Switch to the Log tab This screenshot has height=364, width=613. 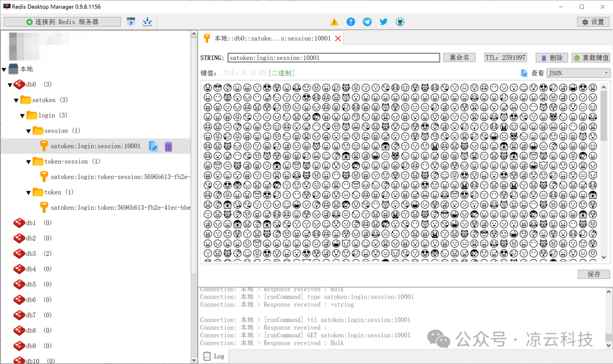pos(214,356)
